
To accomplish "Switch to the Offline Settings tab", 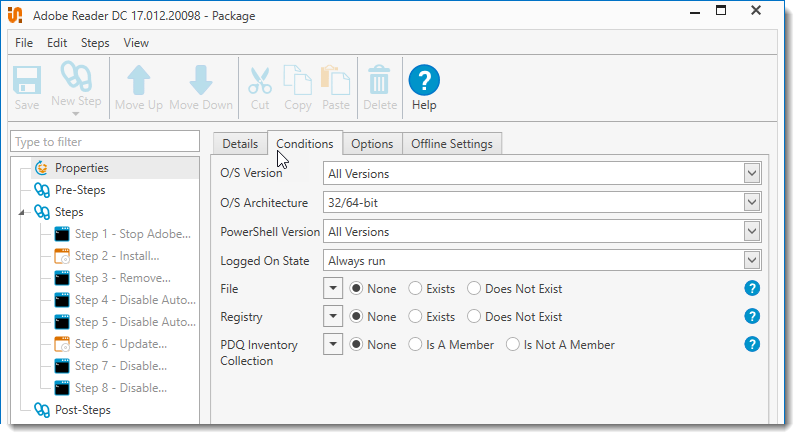I will (451, 144).
